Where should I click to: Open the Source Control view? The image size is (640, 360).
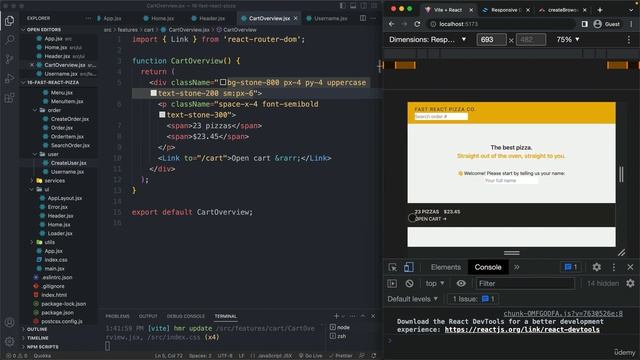coord(9,59)
